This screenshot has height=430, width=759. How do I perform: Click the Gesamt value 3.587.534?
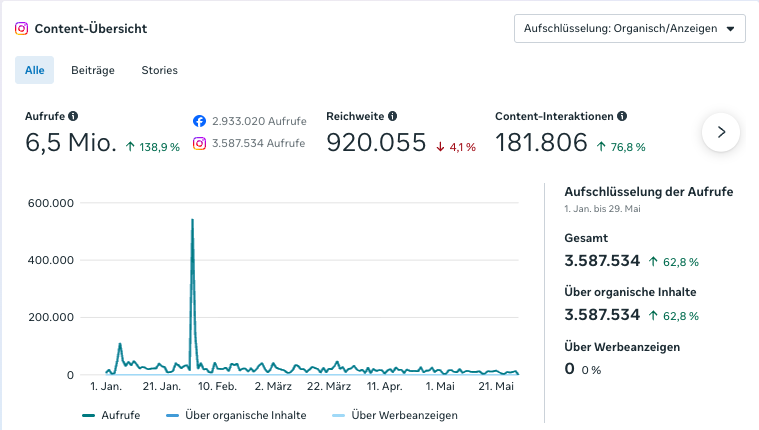(602, 261)
